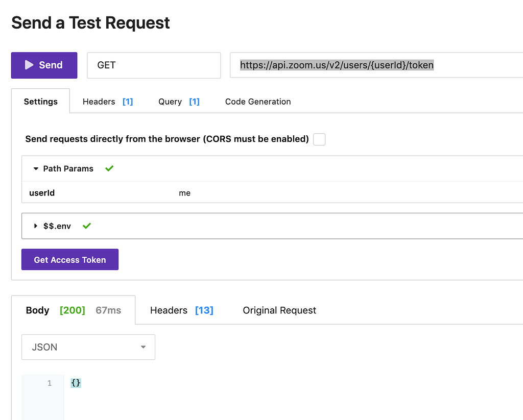Click the green checkmark beside Path Params
The height and width of the screenshot is (420, 523).
pyautogui.click(x=109, y=168)
